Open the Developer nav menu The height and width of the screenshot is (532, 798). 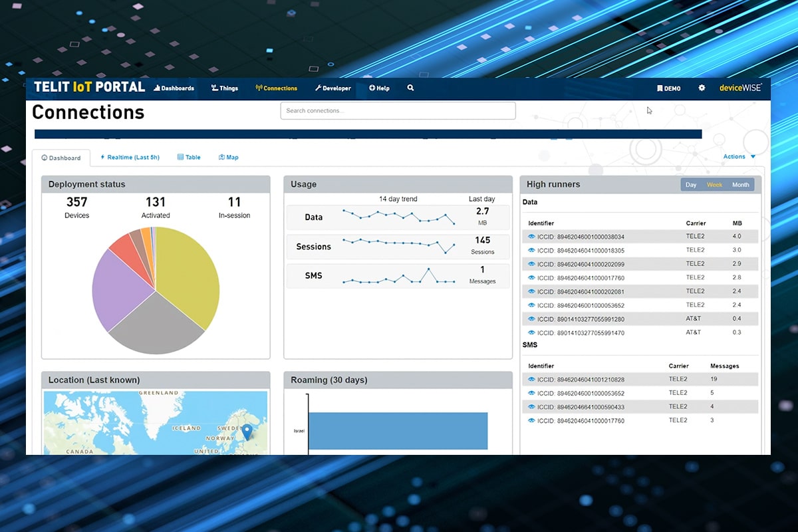coord(333,88)
